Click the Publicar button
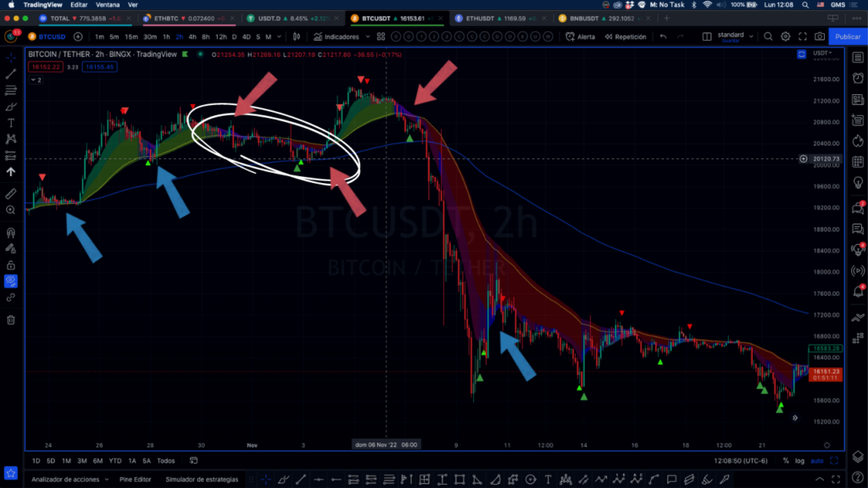Viewport: 868px width, 488px height. (848, 36)
